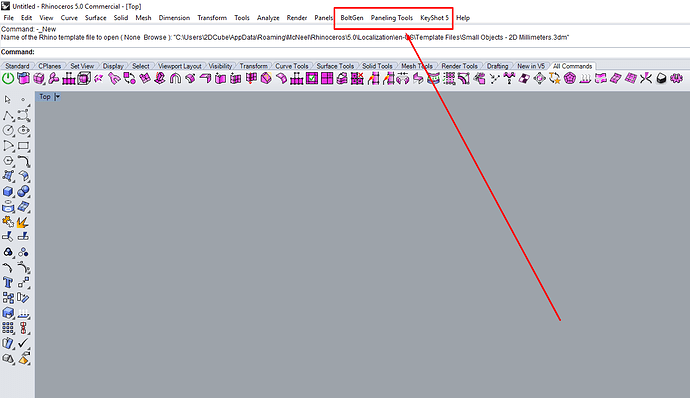Expand the Top viewport dropdown arrow
Viewport: 690px width, 398px height.
(57, 96)
